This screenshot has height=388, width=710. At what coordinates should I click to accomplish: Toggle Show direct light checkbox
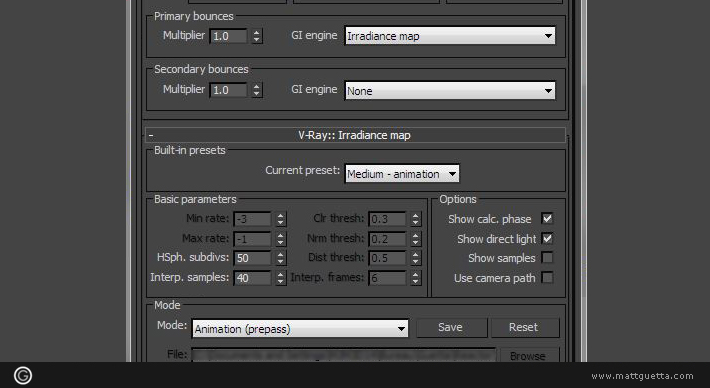click(x=547, y=238)
